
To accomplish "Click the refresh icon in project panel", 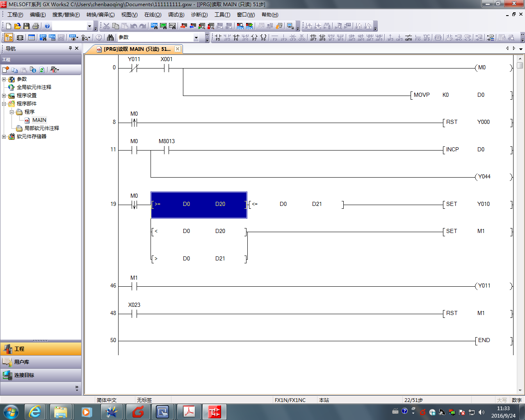I will point(42,70).
